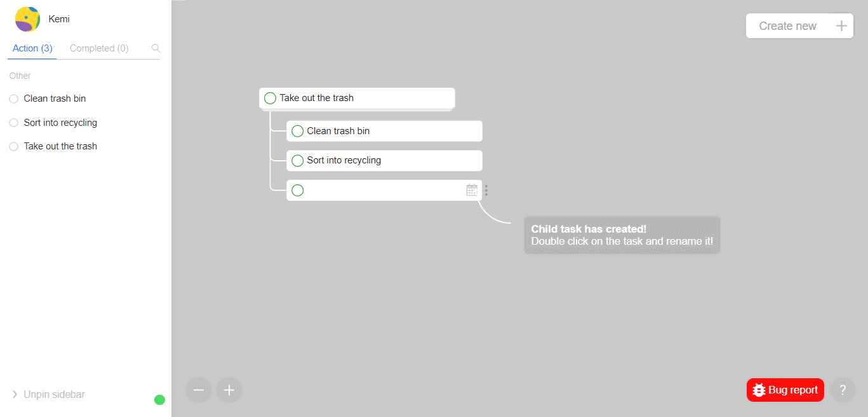This screenshot has height=417, width=868.
Task: Open help via the question mark icon
Action: click(843, 390)
